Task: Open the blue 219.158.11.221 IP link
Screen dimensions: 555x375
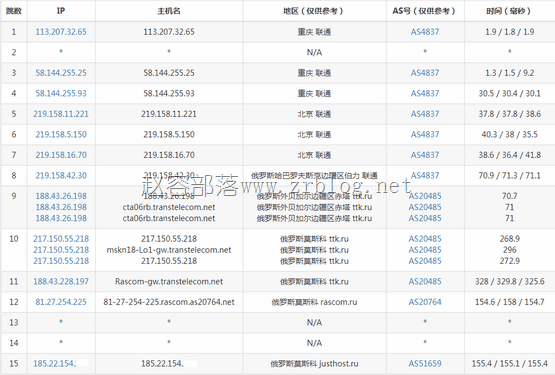Action: (x=61, y=114)
